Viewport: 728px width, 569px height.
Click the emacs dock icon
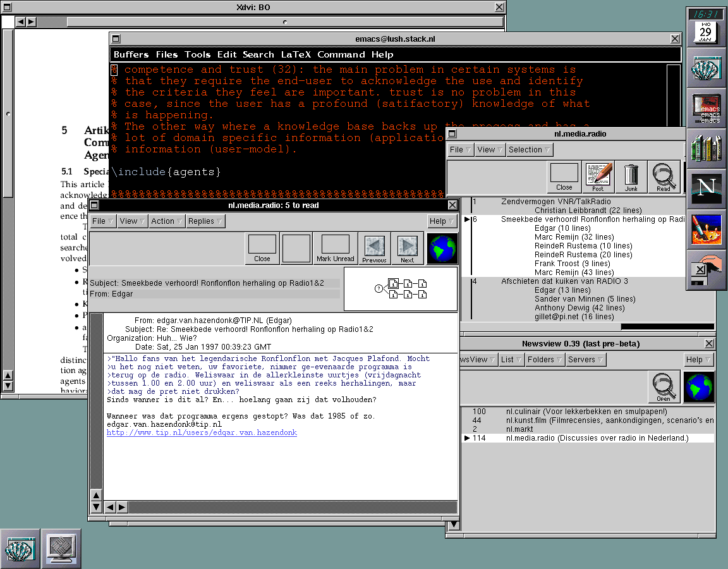point(705,109)
